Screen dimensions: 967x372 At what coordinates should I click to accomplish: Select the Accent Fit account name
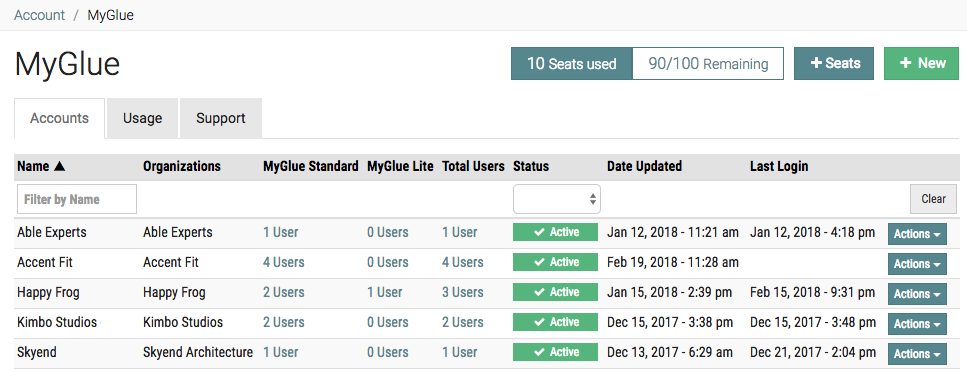click(x=45, y=262)
